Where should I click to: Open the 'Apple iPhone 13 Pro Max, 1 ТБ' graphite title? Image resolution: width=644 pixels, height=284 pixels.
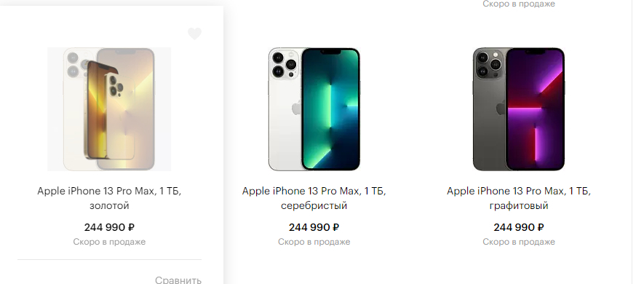click(519, 191)
